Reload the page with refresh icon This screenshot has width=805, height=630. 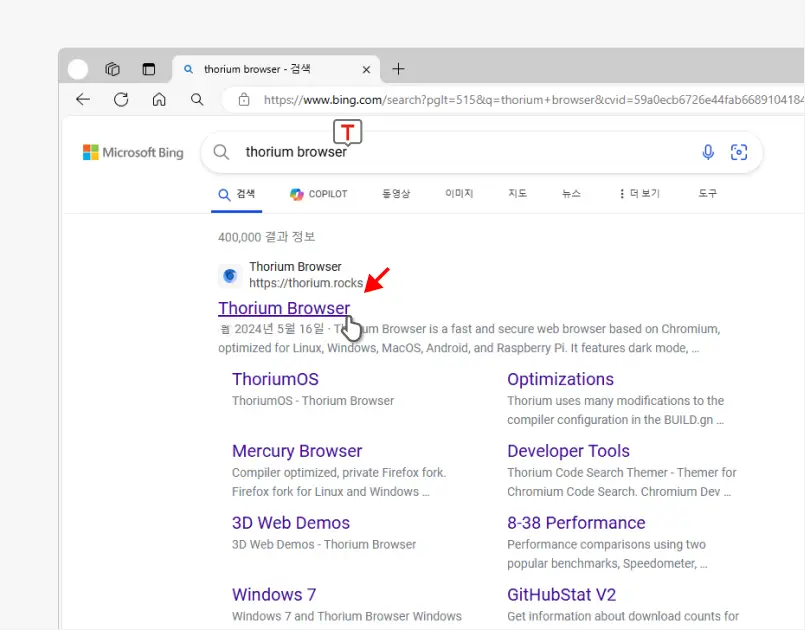click(x=121, y=100)
